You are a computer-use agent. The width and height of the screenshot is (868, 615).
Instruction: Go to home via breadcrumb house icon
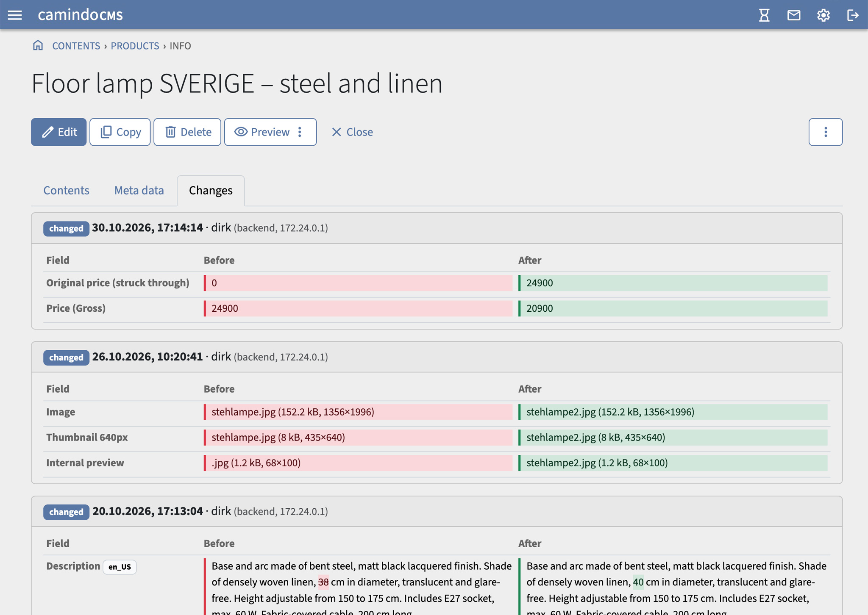click(x=38, y=45)
